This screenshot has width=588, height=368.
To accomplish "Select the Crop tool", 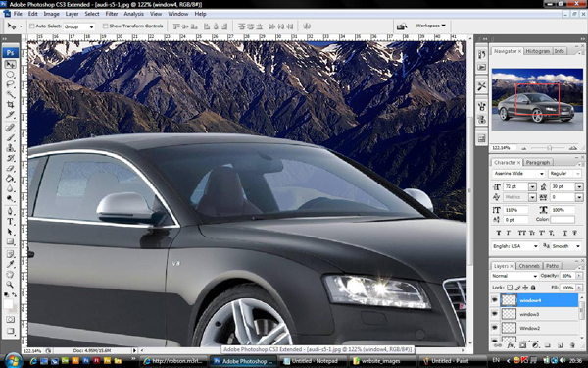I will point(10,104).
